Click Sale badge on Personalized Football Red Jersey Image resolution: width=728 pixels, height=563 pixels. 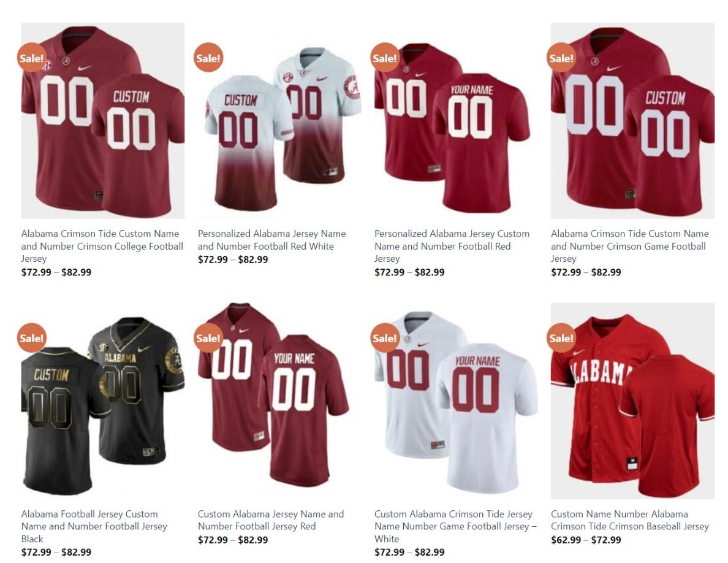click(385, 58)
